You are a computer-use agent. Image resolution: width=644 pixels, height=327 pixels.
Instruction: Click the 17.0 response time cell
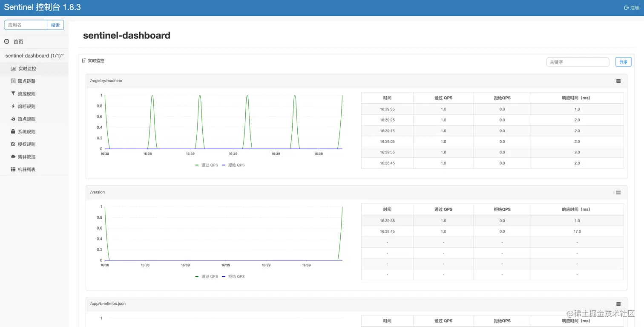(x=577, y=232)
